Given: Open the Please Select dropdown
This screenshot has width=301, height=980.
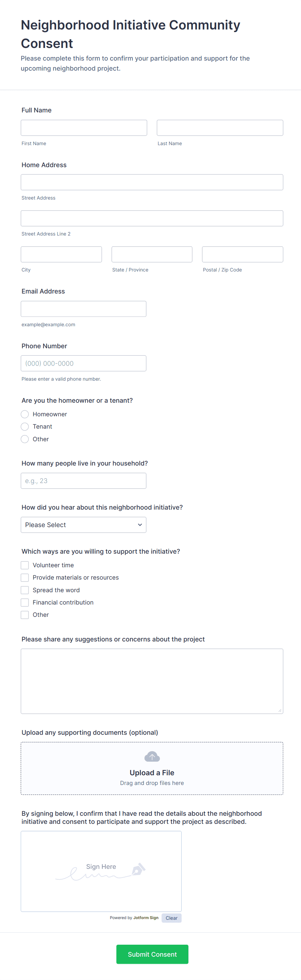Looking at the screenshot, I should click(84, 525).
